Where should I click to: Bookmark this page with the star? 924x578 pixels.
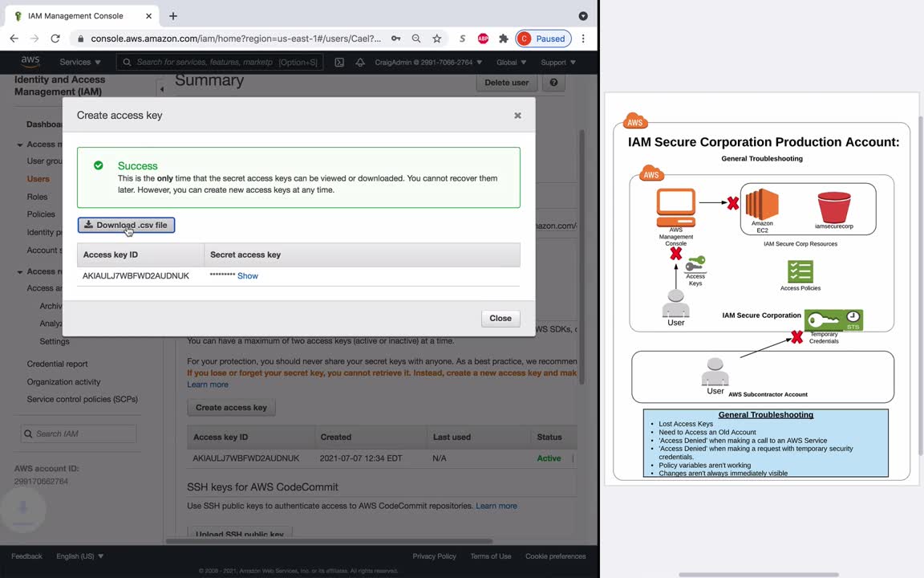(x=436, y=39)
